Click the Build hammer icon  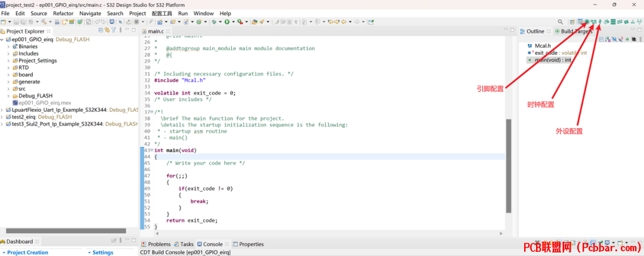coord(44,22)
